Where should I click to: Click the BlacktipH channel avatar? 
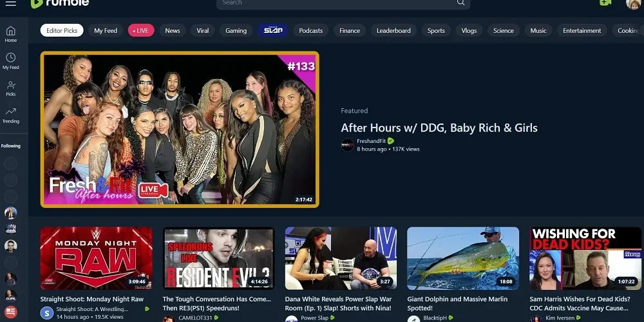coord(413,319)
